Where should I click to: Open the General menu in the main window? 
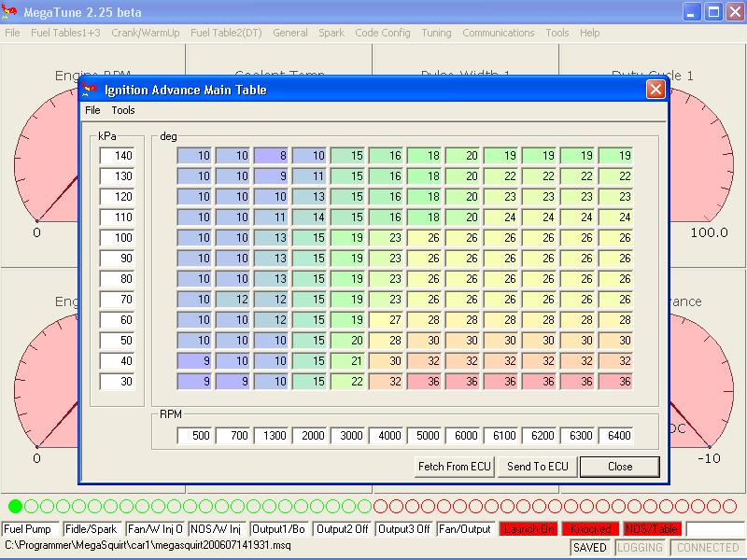click(290, 33)
